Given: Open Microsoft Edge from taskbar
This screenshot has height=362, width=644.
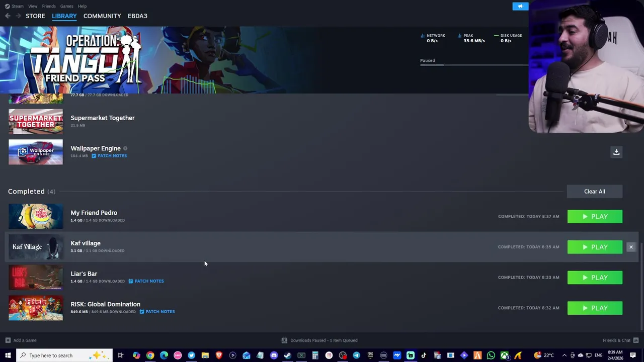Looking at the screenshot, I should (164, 355).
